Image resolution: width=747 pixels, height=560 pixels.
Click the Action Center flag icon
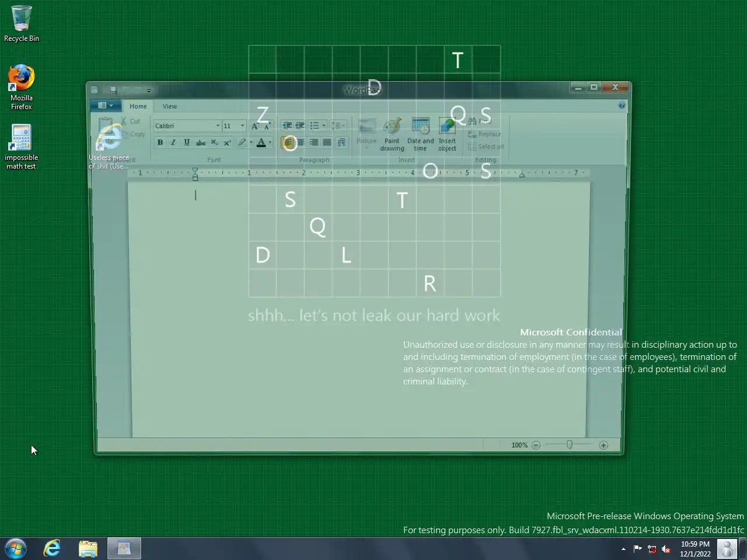coord(637,549)
